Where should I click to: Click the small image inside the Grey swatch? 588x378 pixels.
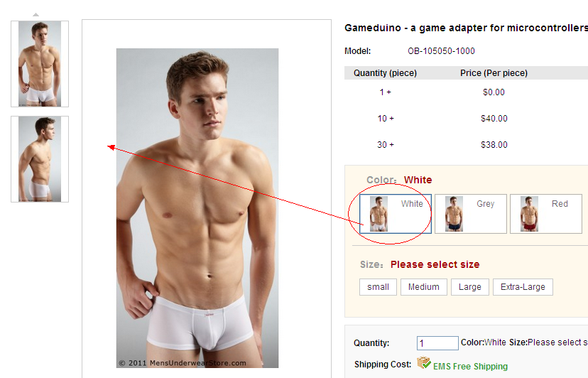coord(454,214)
